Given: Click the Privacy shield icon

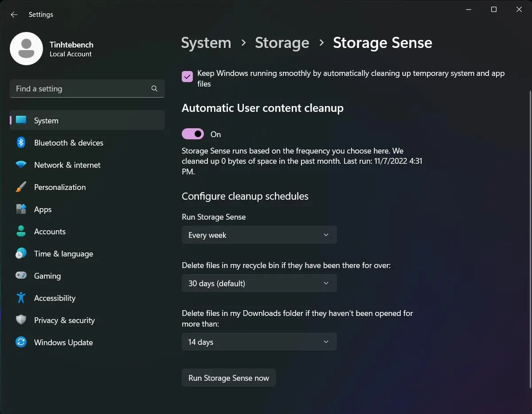Looking at the screenshot, I should [x=21, y=320].
